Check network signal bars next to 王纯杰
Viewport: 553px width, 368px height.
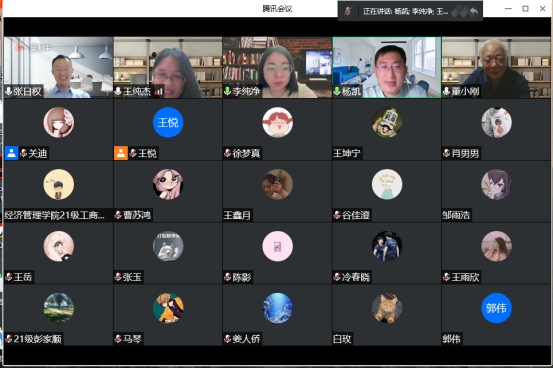[x=159, y=92]
